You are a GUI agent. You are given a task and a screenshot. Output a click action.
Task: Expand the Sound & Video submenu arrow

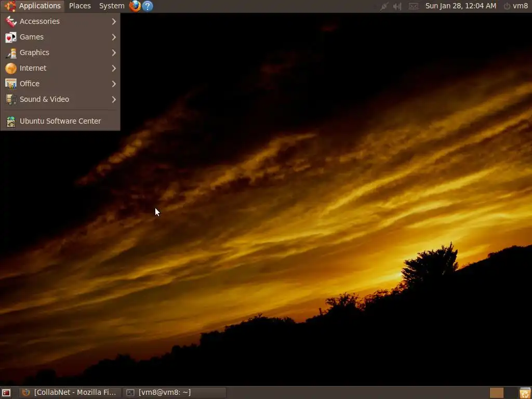[x=114, y=99]
